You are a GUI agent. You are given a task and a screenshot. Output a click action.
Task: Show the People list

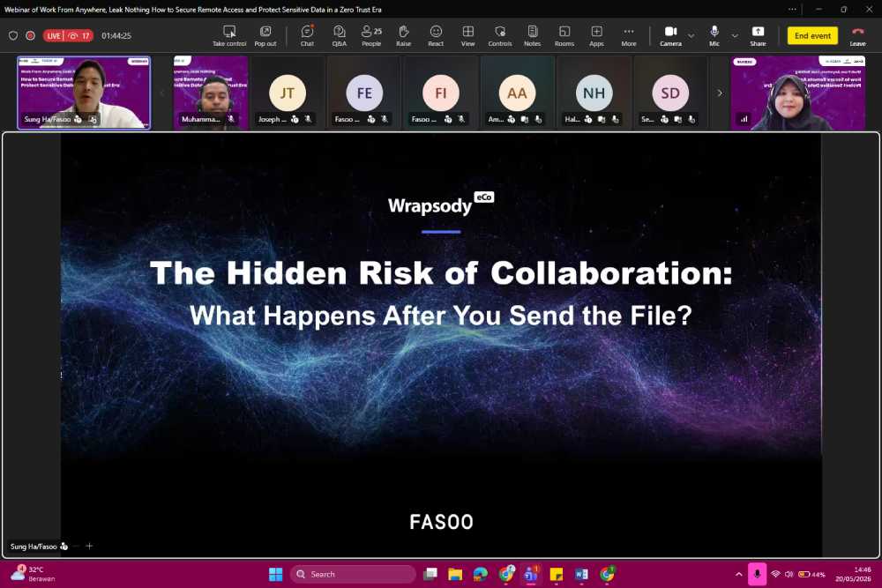(x=371, y=36)
